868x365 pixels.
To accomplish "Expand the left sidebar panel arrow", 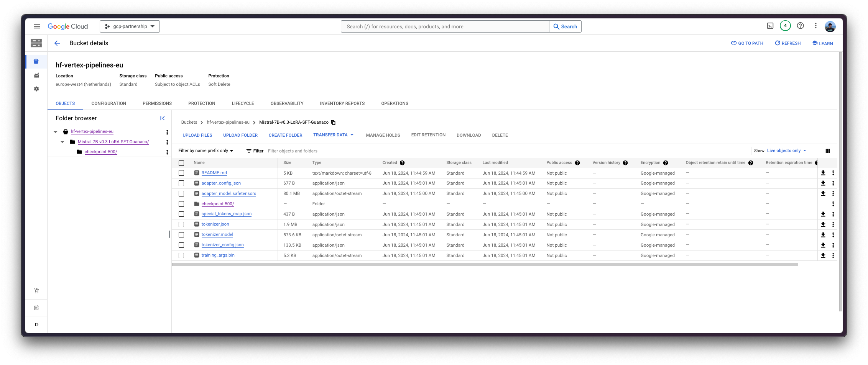I will (36, 324).
